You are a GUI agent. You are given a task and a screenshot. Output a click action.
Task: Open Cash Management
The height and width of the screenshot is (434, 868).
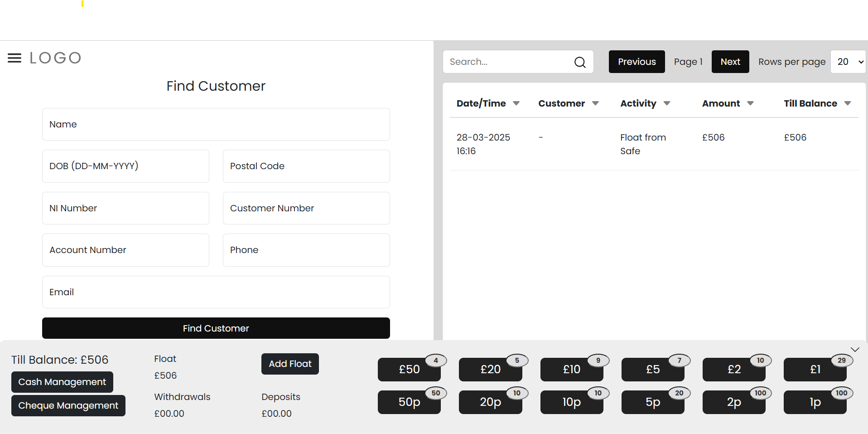pos(62,382)
